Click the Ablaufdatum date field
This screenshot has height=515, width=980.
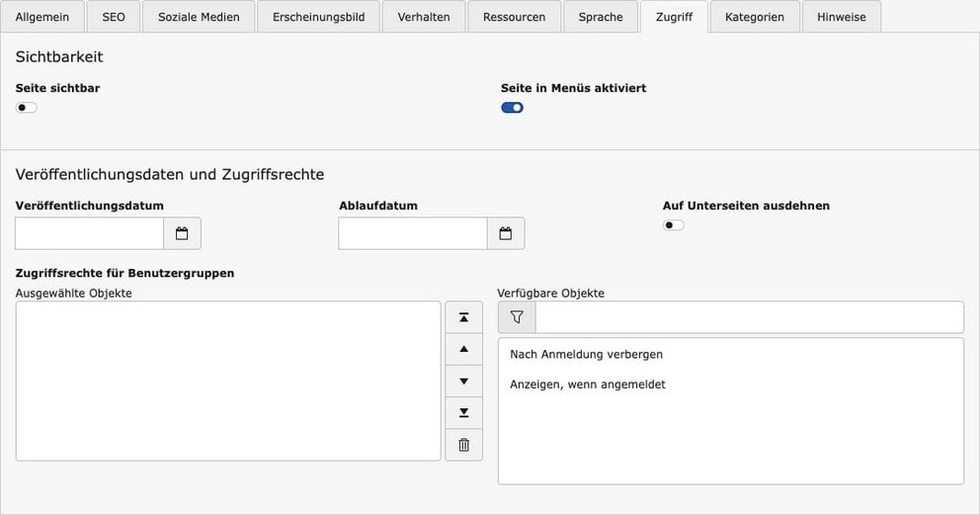click(x=413, y=234)
